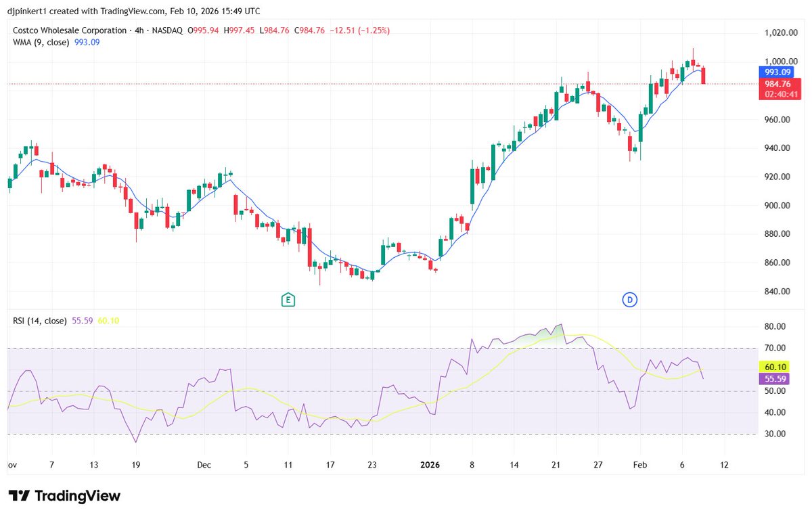Click the WMA value 993.09 in legend
The height and width of the screenshot is (517, 812).
point(87,42)
